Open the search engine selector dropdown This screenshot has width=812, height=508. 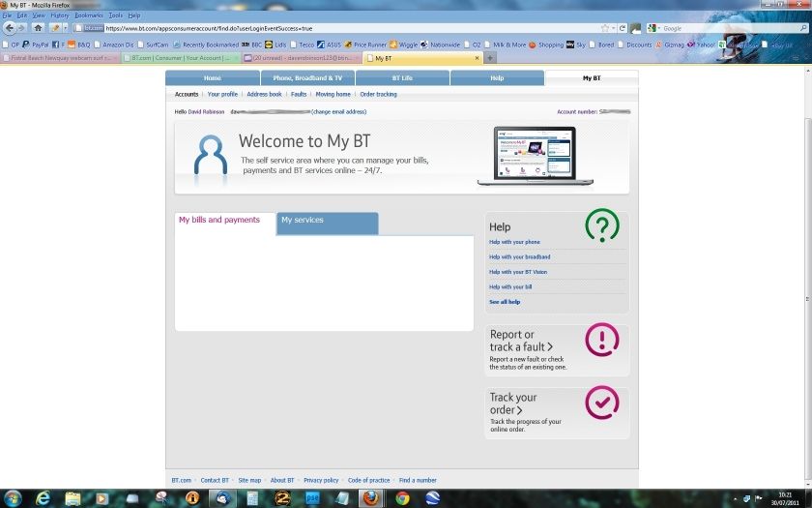pyautogui.click(x=653, y=28)
